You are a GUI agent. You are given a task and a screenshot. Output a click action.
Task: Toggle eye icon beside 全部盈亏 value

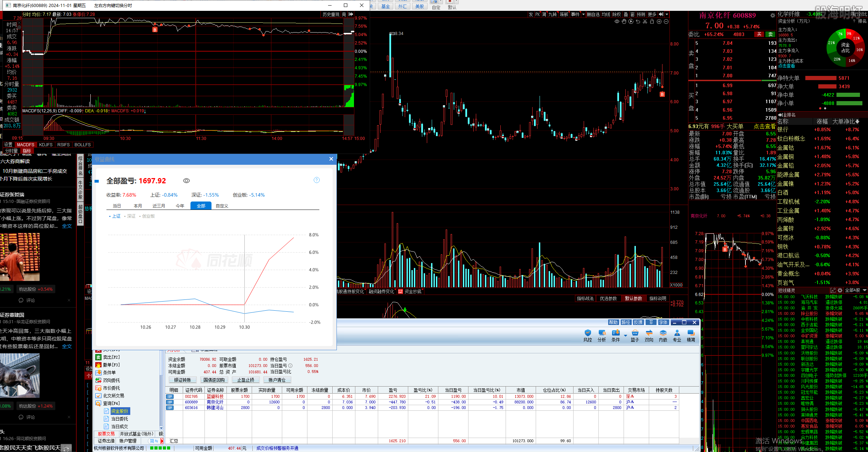point(187,181)
